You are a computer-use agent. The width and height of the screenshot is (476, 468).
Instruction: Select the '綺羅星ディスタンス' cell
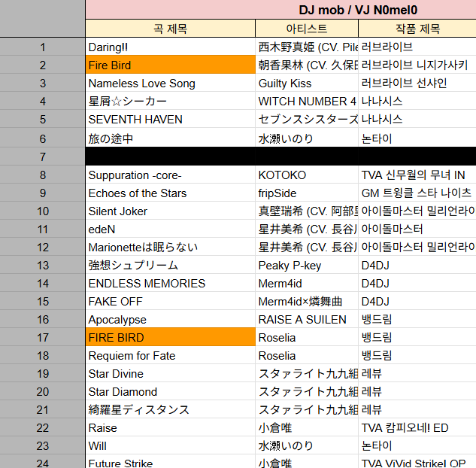pos(170,410)
